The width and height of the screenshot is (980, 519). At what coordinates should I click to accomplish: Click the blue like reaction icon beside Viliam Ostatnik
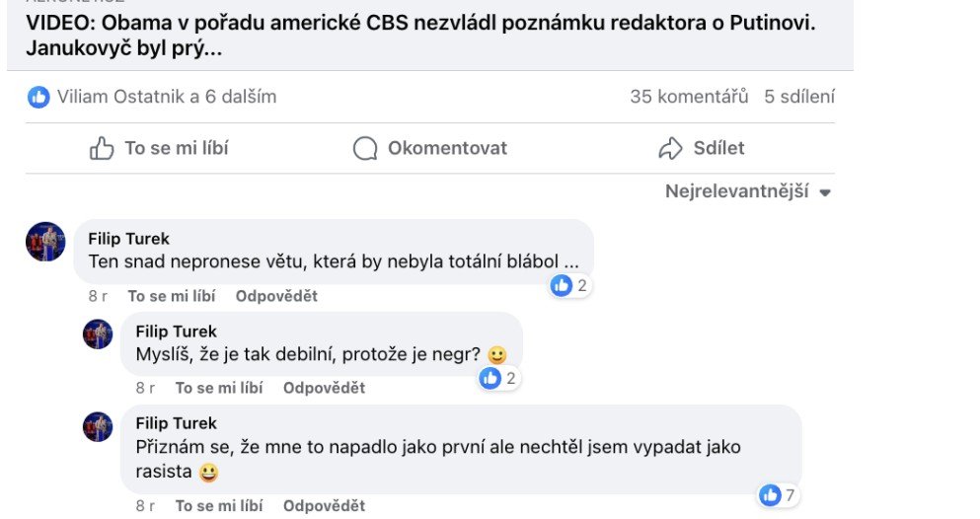point(38,97)
